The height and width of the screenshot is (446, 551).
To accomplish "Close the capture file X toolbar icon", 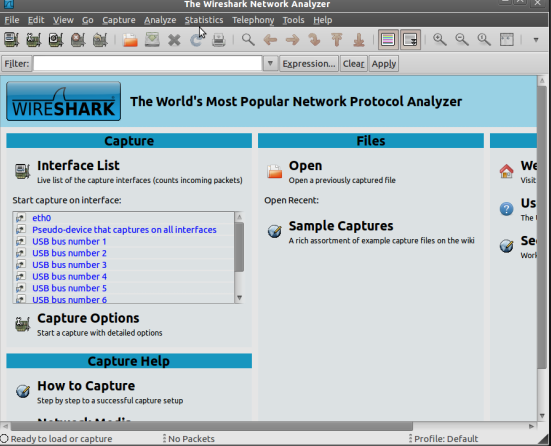I will tap(174, 39).
